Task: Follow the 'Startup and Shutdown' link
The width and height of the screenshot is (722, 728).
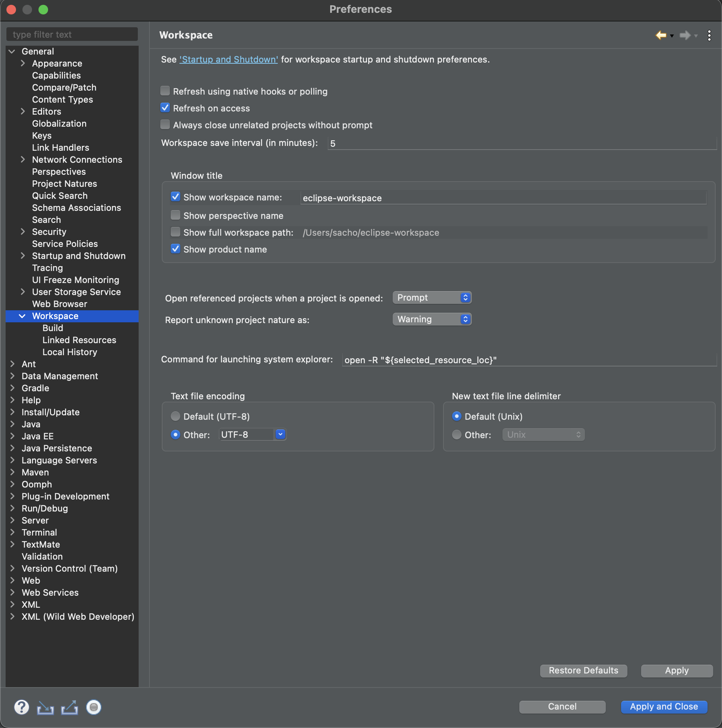Action: [228, 59]
